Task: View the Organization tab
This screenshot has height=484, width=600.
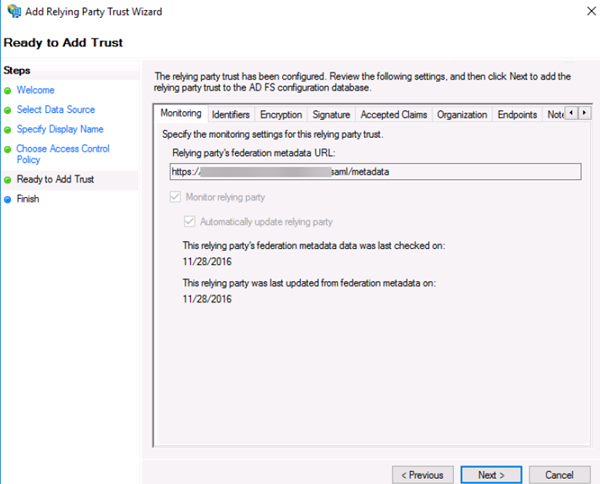Action: [x=462, y=114]
